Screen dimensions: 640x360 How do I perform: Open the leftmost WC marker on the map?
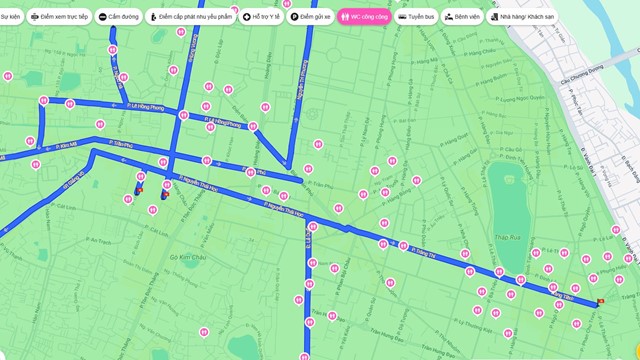[8, 76]
